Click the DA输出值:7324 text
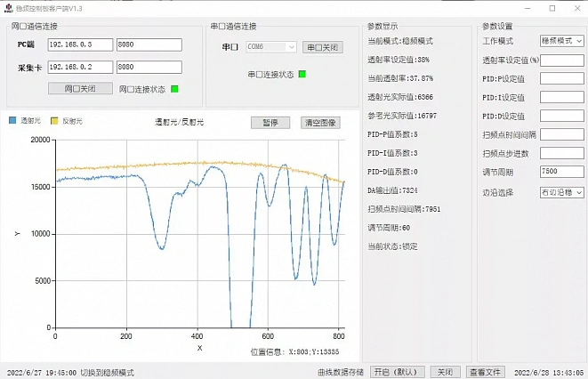The image size is (588, 379). click(392, 190)
